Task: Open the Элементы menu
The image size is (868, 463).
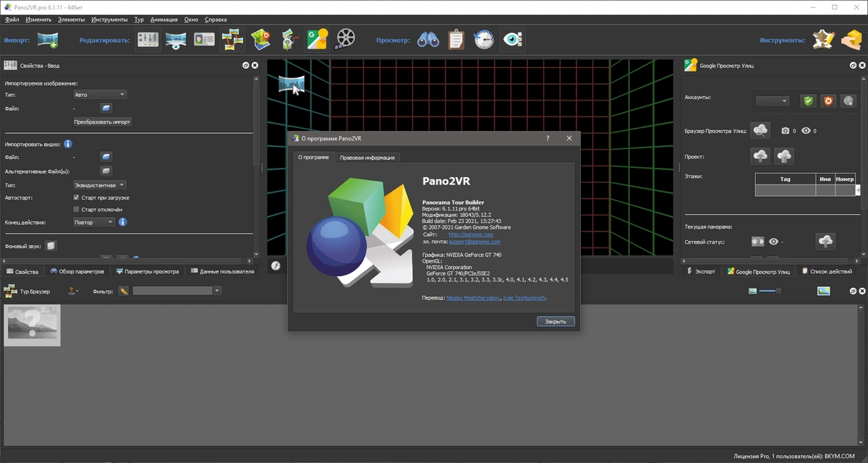Action: 71,20
